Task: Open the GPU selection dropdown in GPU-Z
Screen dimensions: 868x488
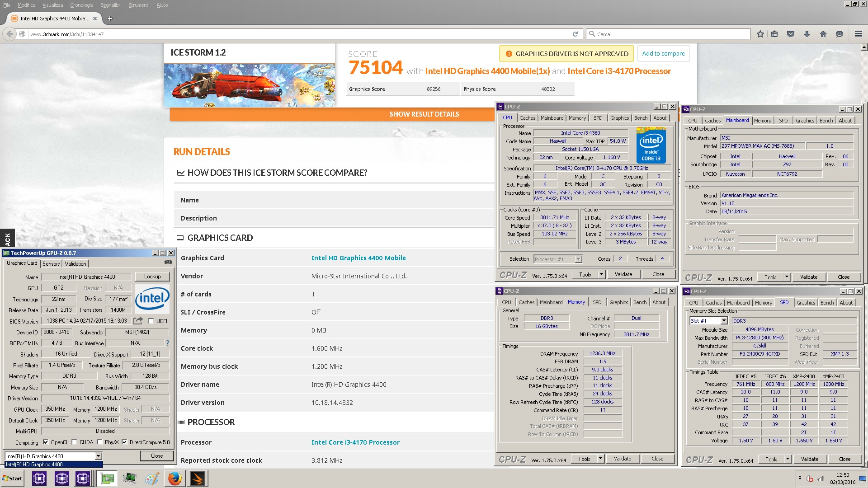Action: (98, 456)
